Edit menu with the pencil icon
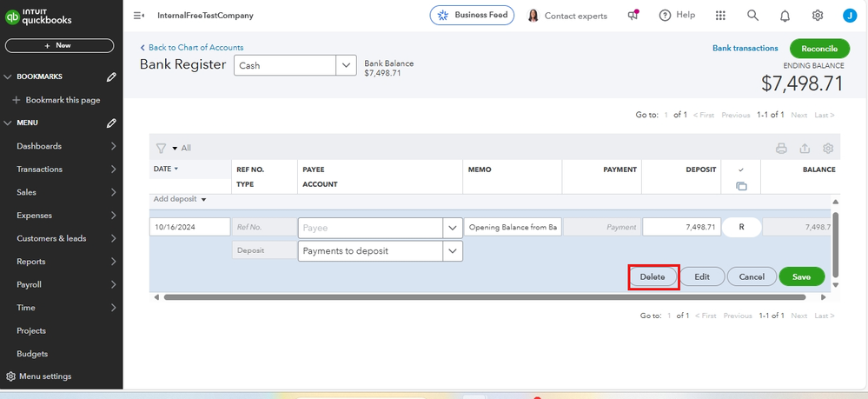The height and width of the screenshot is (399, 868). point(111,123)
